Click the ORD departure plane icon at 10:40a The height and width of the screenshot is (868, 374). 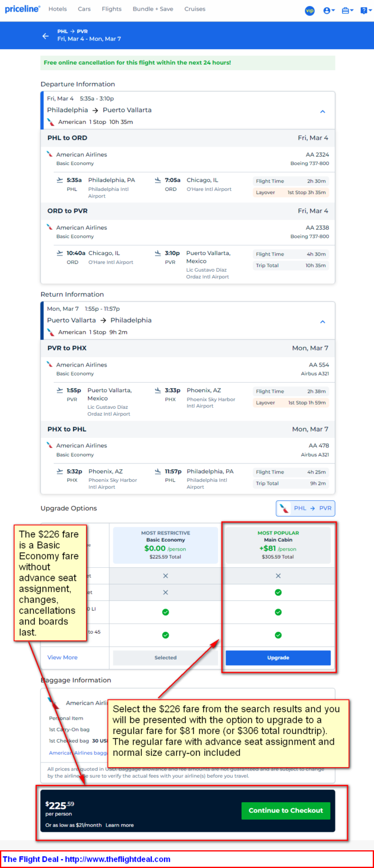[x=60, y=253]
